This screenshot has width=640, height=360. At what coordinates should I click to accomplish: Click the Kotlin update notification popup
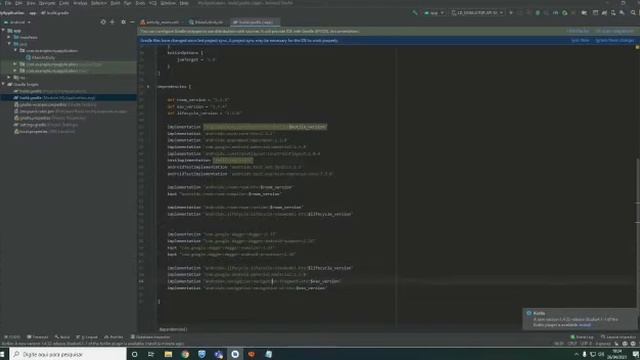click(x=579, y=319)
